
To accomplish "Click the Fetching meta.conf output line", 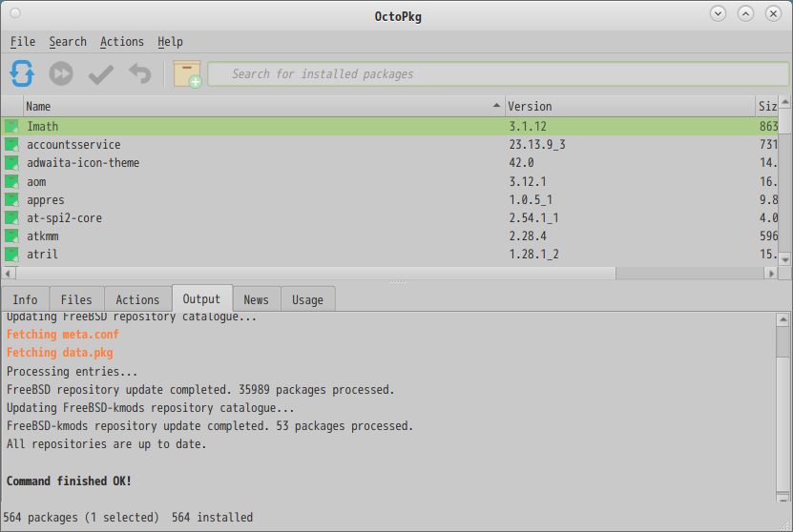I will 63,335.
